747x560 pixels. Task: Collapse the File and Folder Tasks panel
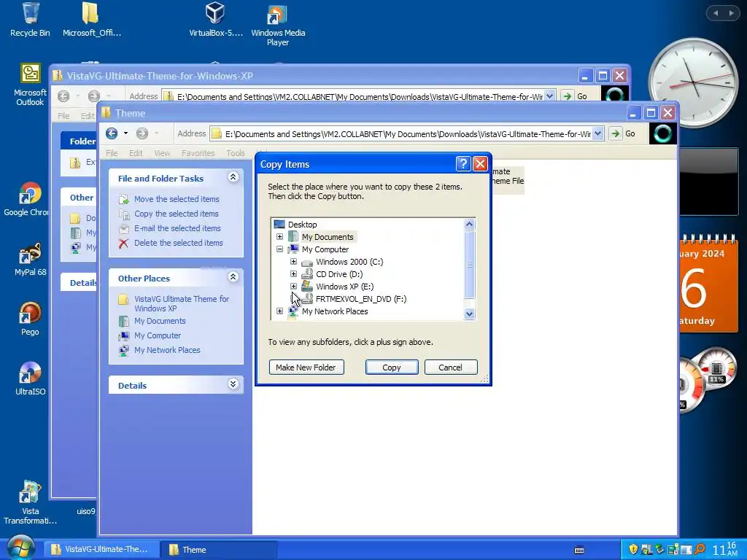pos(233,177)
